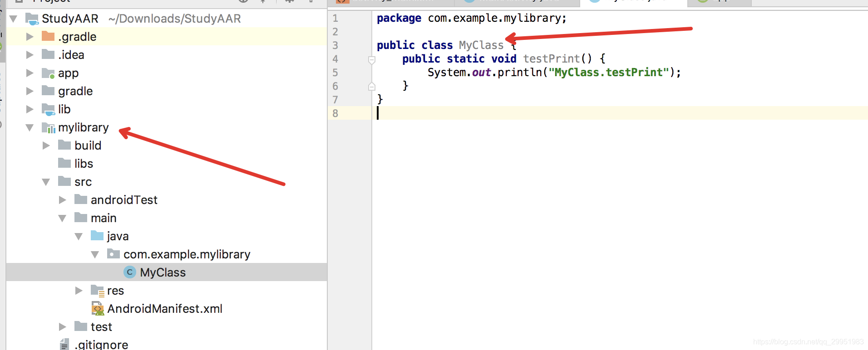
Task: Click the italic 'out' field in code
Action: [482, 73]
